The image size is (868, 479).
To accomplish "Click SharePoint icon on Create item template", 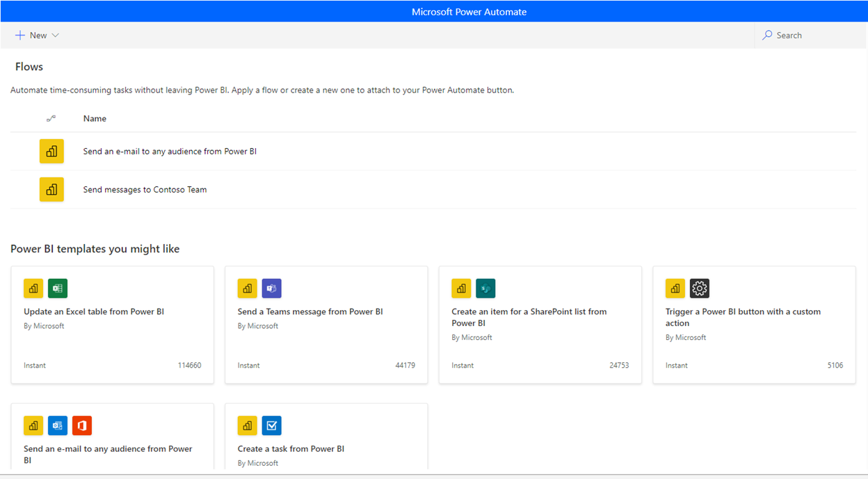I will 485,289.
